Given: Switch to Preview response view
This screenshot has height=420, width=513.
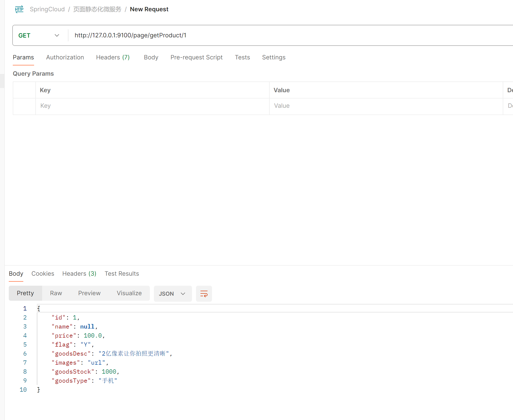Looking at the screenshot, I should coord(89,293).
